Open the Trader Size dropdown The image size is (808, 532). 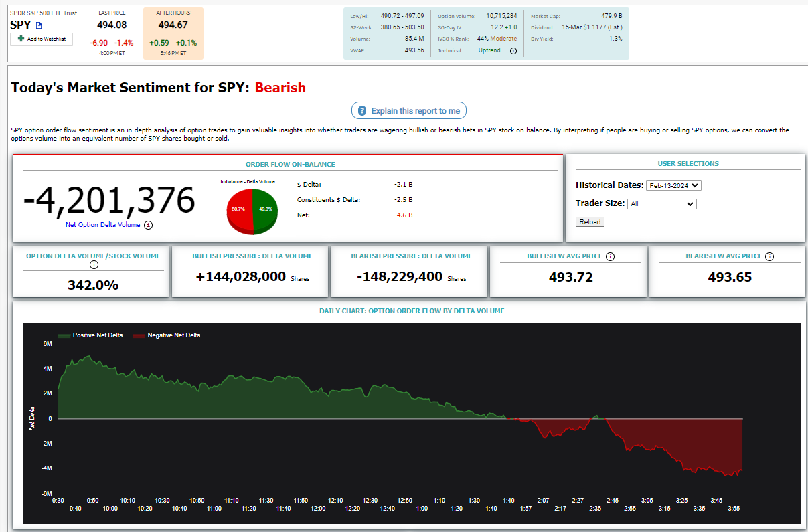coord(662,204)
